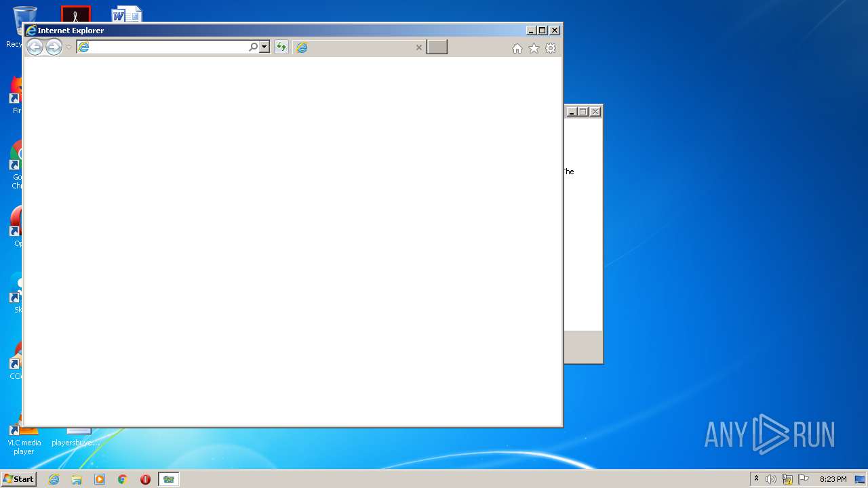The width and height of the screenshot is (868, 488).
Task: Click the clock showing 8:23 PM
Action: click(833, 479)
